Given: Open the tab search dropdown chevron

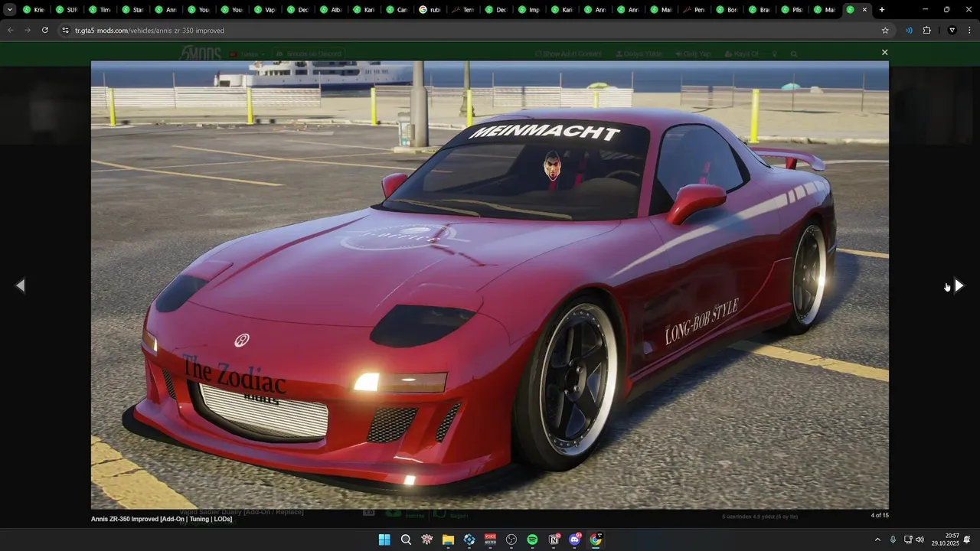Looking at the screenshot, I should 10,9.
